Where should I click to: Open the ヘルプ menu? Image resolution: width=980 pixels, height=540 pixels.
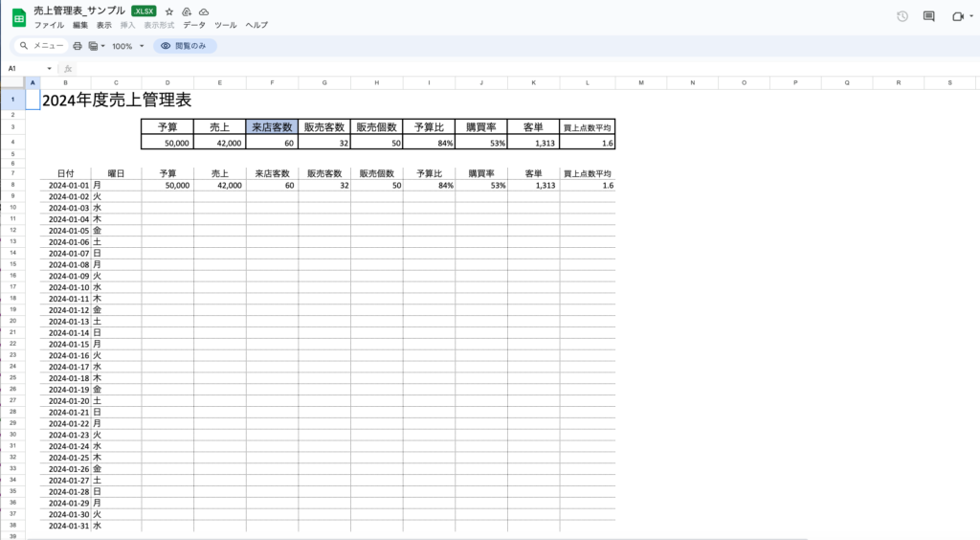click(256, 25)
